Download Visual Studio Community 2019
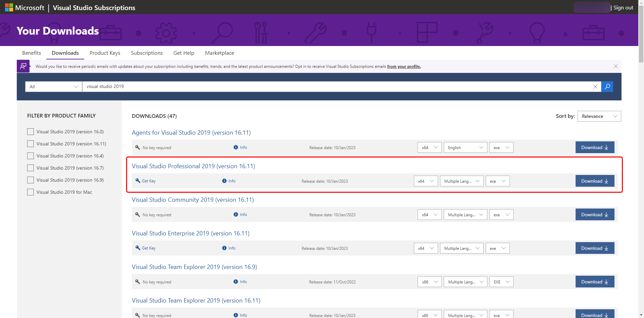 pos(595,215)
